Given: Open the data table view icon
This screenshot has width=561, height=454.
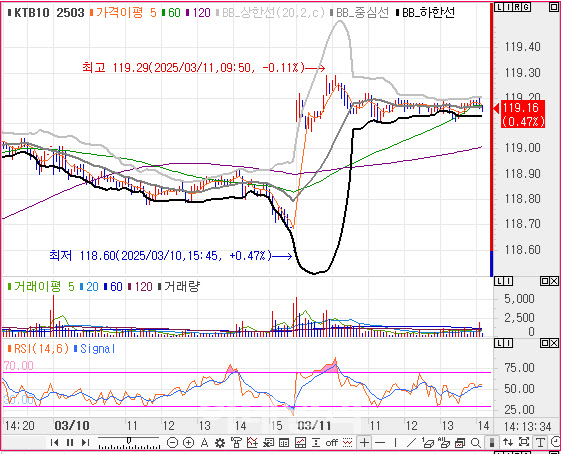Looking at the screenshot, I should tap(284, 443).
